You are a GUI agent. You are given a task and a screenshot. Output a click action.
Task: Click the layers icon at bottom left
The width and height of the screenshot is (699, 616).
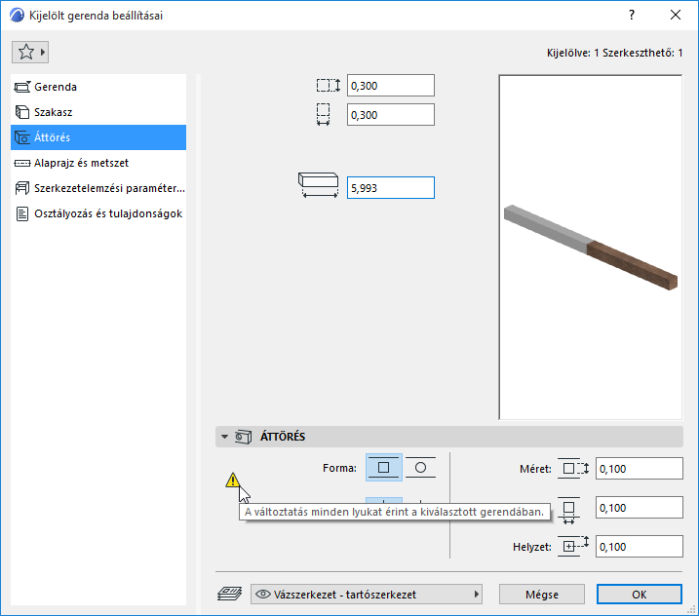click(x=229, y=594)
